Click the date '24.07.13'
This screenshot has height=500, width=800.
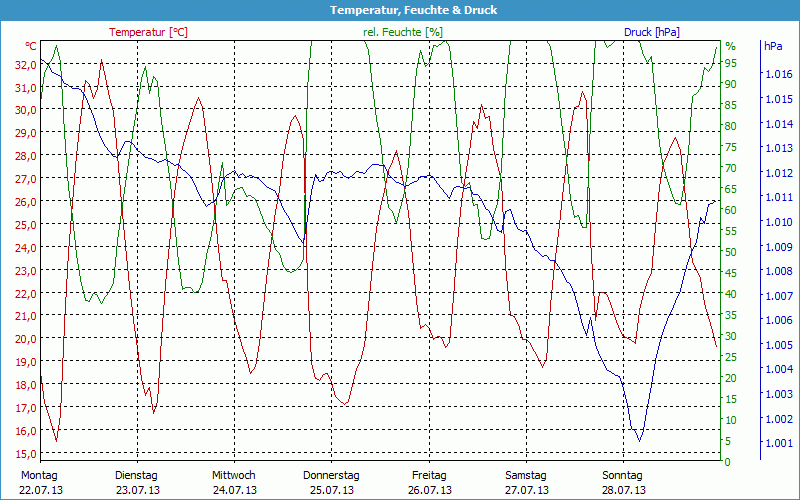(x=235, y=490)
